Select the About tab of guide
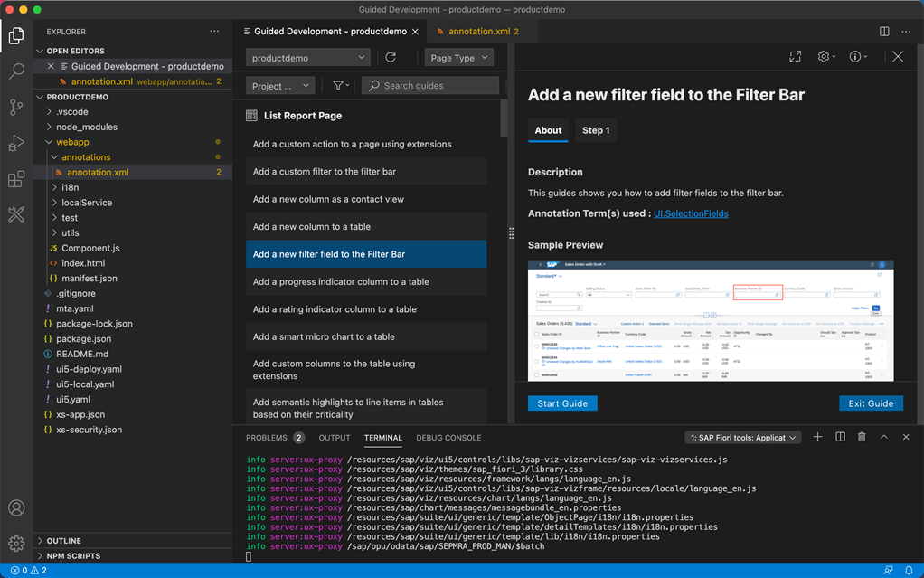The image size is (924, 578). click(548, 130)
